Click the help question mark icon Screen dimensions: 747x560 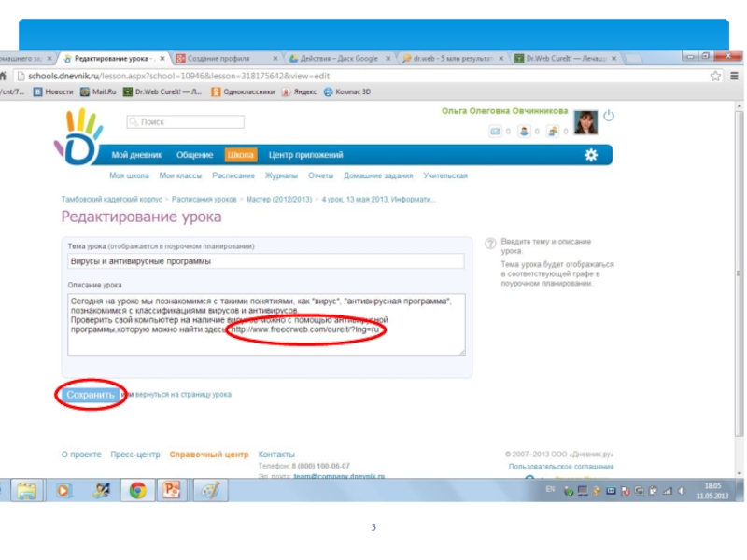click(489, 244)
